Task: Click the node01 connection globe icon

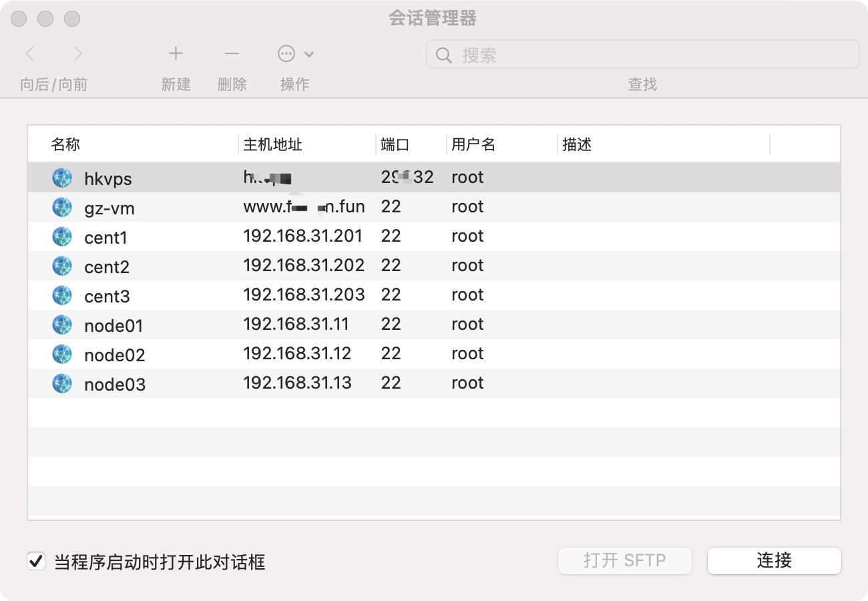Action: pyautogui.click(x=61, y=324)
